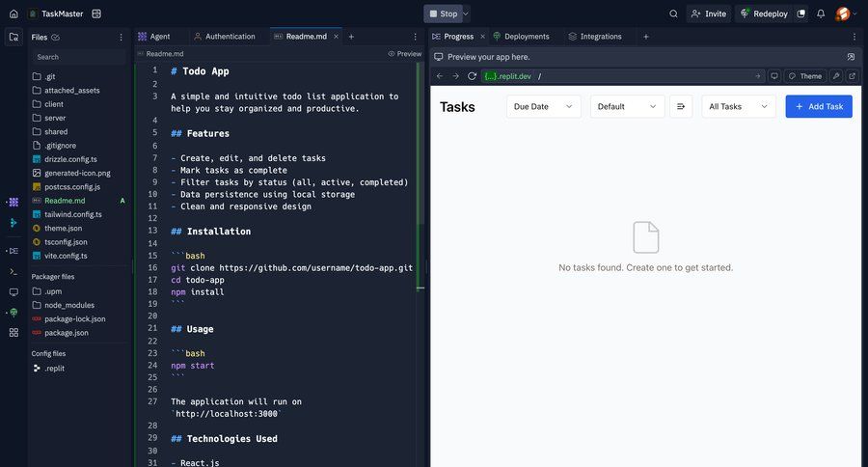
Task: Go back in preview browser
Action: [440, 76]
